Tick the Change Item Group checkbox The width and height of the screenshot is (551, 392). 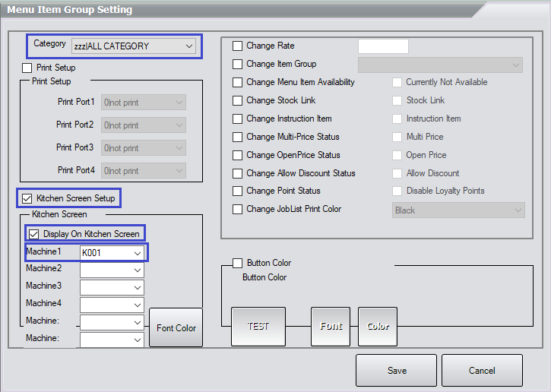click(238, 64)
